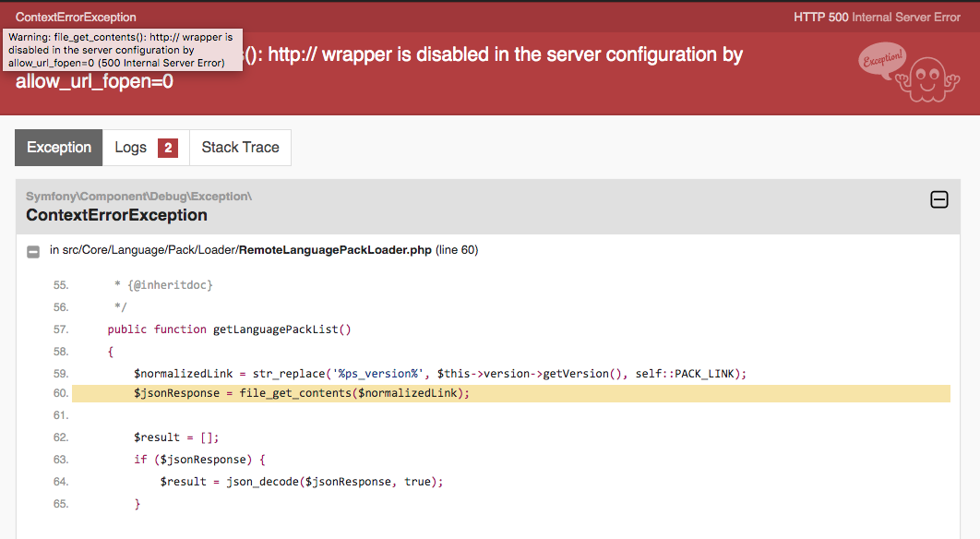980x539 pixels.
Task: Click the highlighted file_get_contents code line
Action: tap(302, 393)
